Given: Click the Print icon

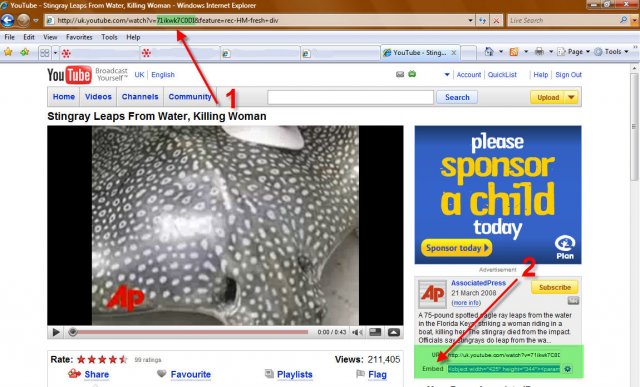Looking at the screenshot, I should click(539, 52).
